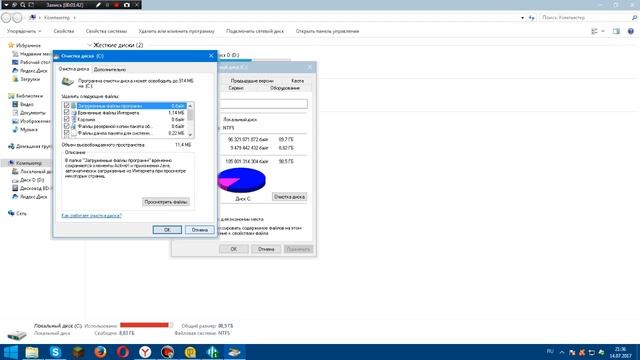Cancel the Disk Cleanup dialog
640x360 pixels.
200,230
